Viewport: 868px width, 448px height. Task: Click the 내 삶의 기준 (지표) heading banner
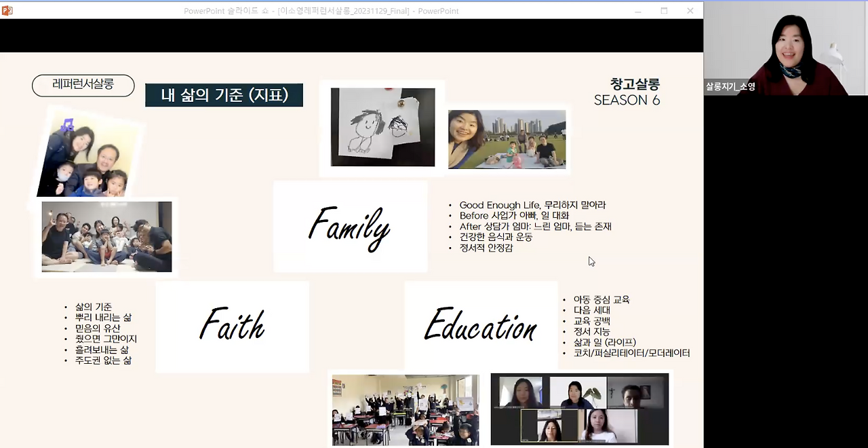224,95
